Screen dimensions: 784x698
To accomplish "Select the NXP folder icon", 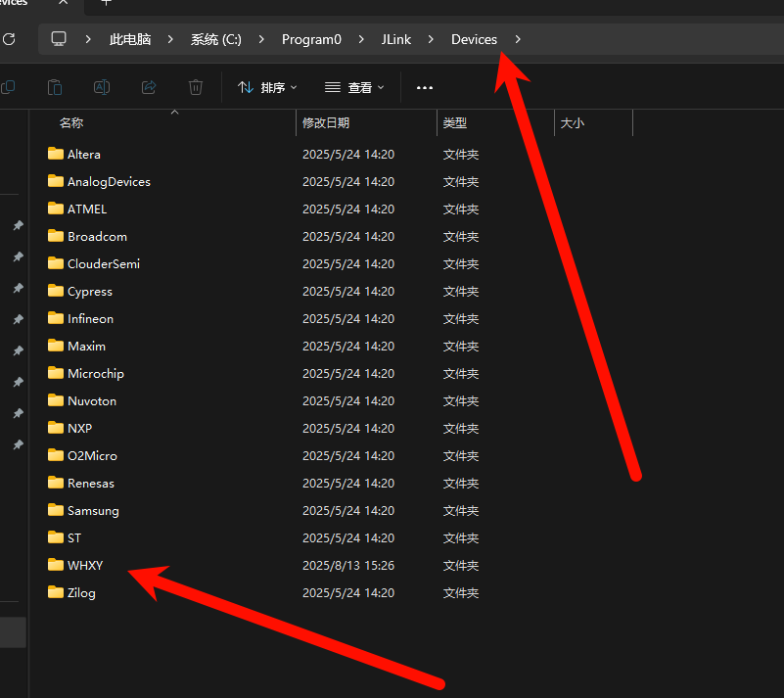I will [56, 428].
